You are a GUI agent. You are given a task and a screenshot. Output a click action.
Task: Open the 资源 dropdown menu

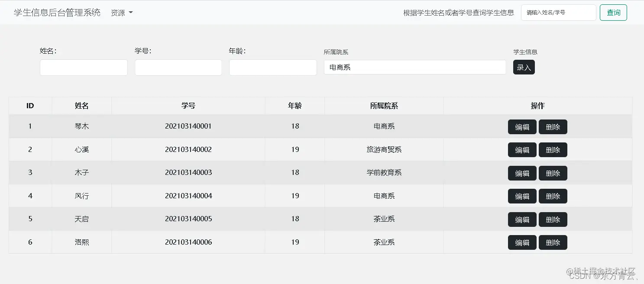(x=122, y=13)
